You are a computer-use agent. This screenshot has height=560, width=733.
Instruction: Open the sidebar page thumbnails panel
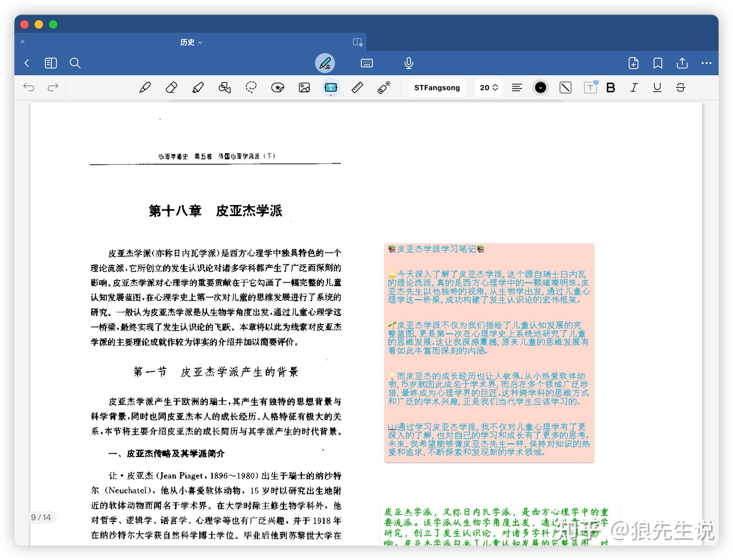(51, 63)
